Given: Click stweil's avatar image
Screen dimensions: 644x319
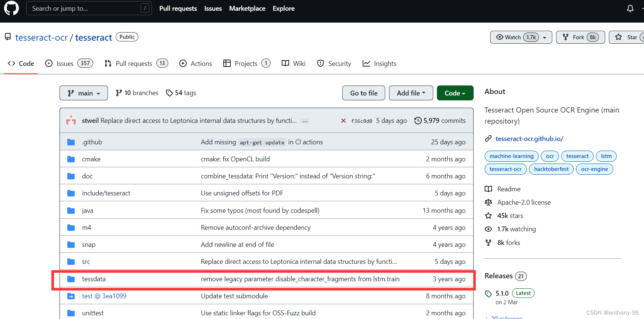Looking at the screenshot, I should click(x=71, y=121).
